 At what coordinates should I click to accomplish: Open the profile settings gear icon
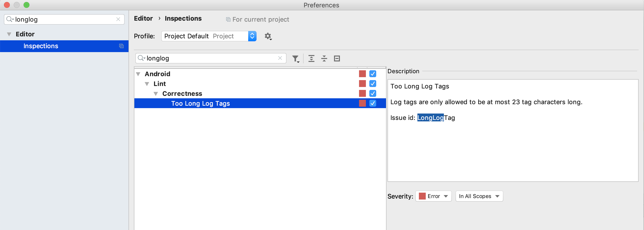(268, 36)
